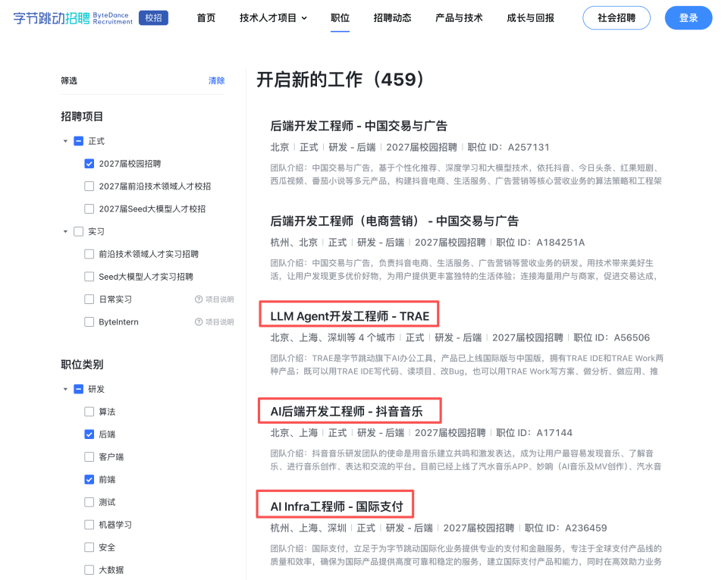Click the 校招 badge beside the logo
The width and height of the screenshot is (728, 580).
[x=154, y=18]
